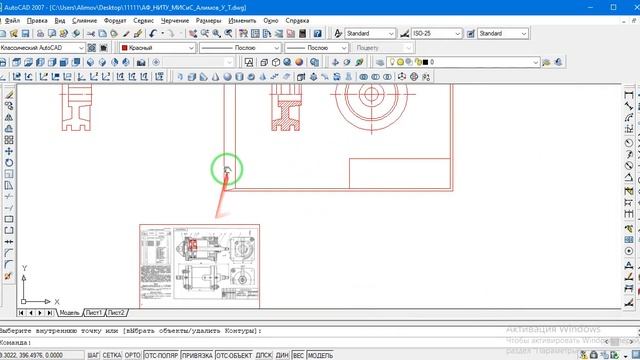
Task: Toggle ДИН dynamic input
Action: pos(282,356)
